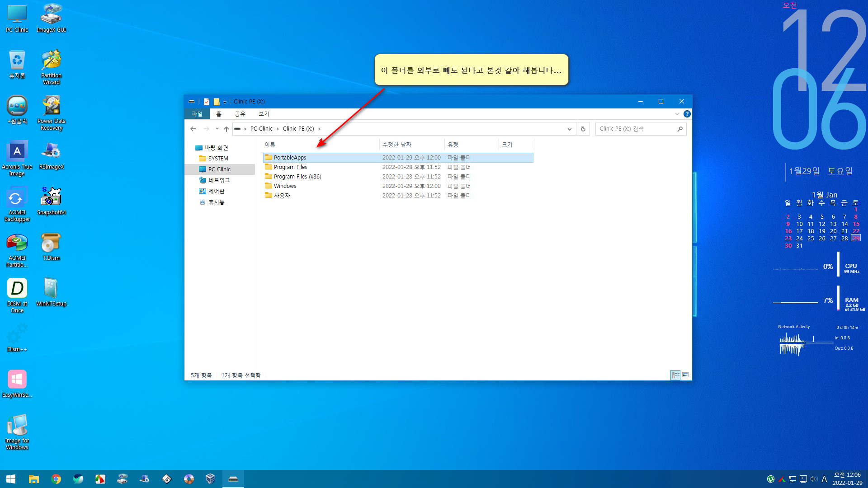Open the Snapshot64 desktop icon

point(51,201)
